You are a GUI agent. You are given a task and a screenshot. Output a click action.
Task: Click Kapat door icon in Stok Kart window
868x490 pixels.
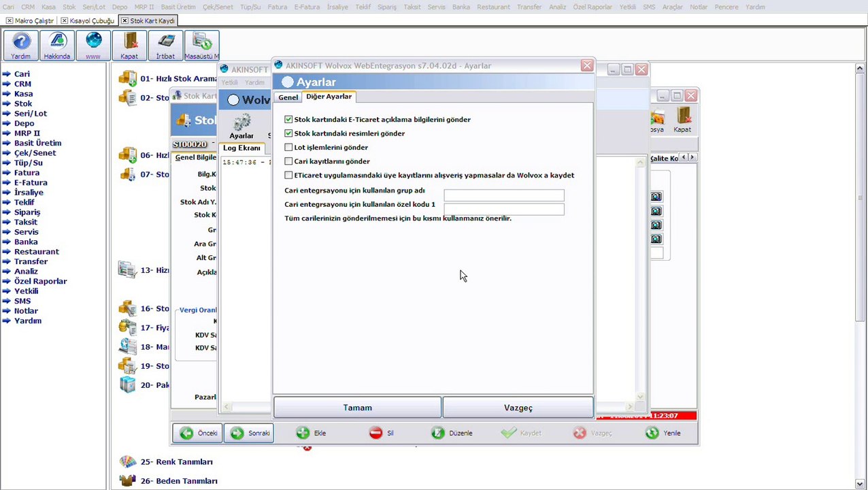click(x=682, y=120)
